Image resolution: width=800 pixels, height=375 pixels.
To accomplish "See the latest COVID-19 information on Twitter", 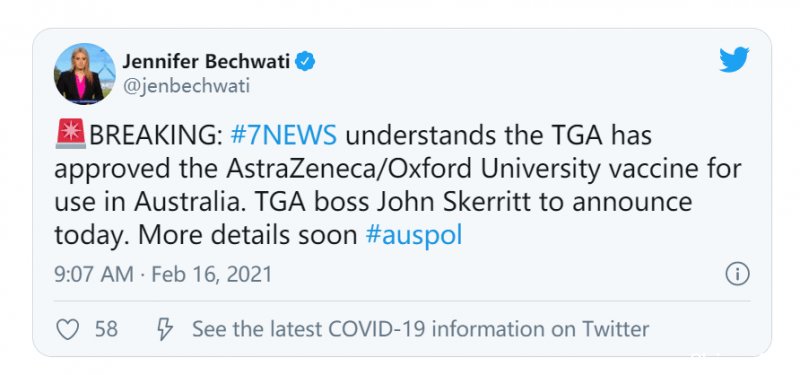I will tap(420, 329).
